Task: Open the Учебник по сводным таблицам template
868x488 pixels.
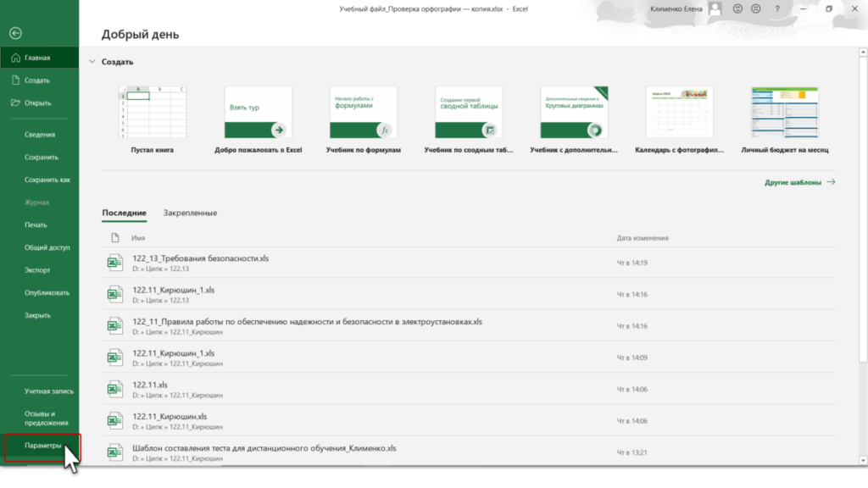Action: tap(468, 120)
